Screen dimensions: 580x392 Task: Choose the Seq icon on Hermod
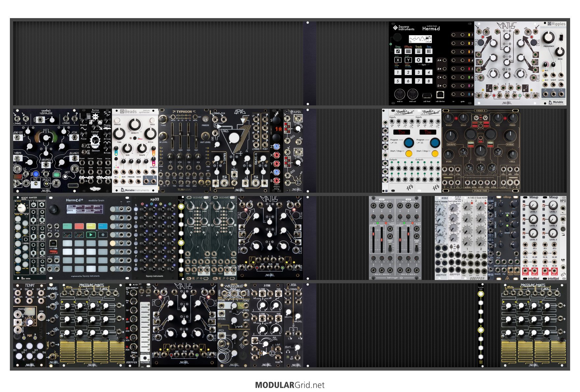coord(428,51)
